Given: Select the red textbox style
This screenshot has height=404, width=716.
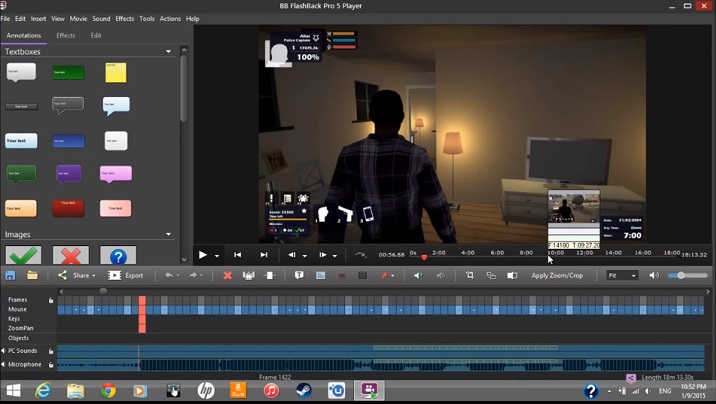Looking at the screenshot, I should (x=68, y=208).
